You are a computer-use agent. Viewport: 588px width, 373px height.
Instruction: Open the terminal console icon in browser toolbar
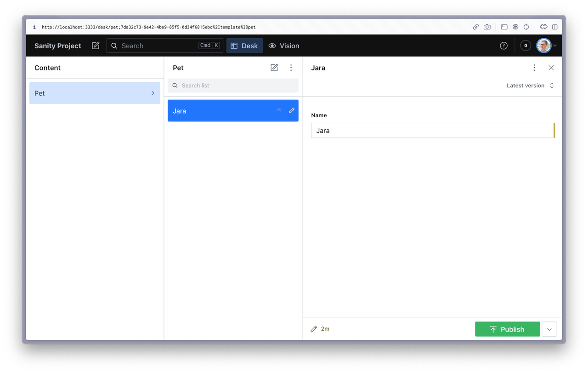pyautogui.click(x=504, y=27)
